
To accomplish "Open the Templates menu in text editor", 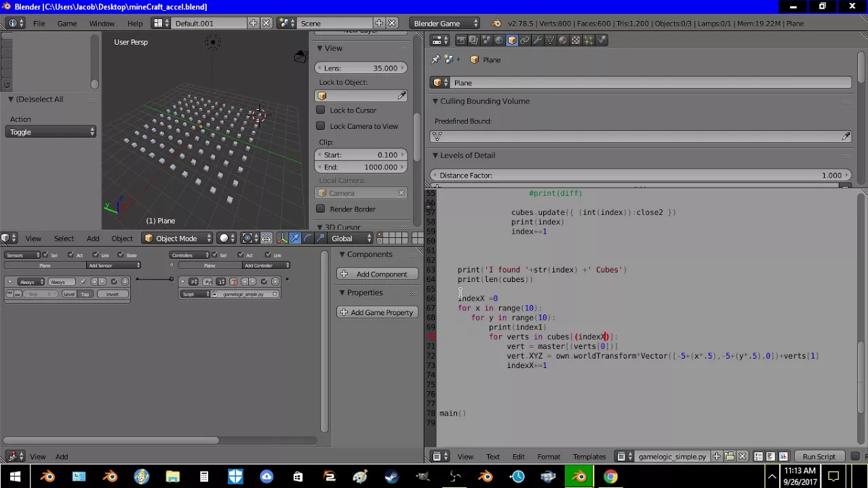I will (x=589, y=456).
